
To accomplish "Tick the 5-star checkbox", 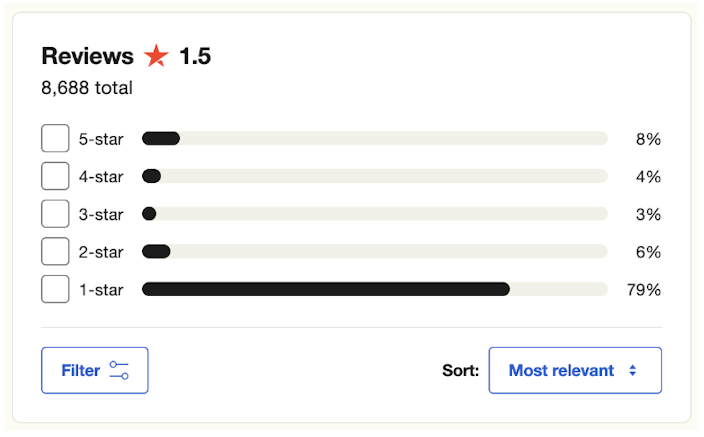I will click(55, 138).
